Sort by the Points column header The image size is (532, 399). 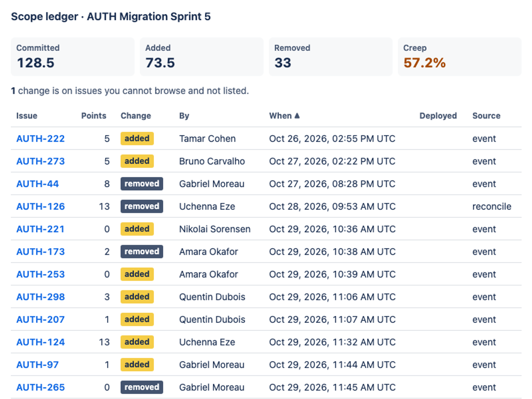pos(94,116)
